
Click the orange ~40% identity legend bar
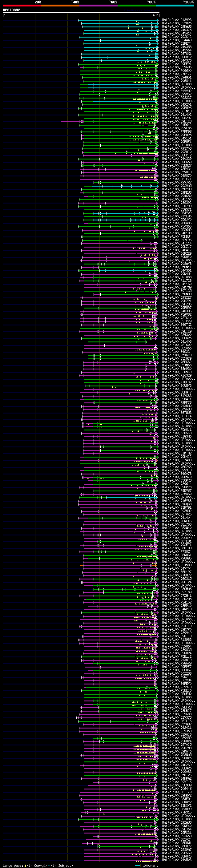point(60,6)
